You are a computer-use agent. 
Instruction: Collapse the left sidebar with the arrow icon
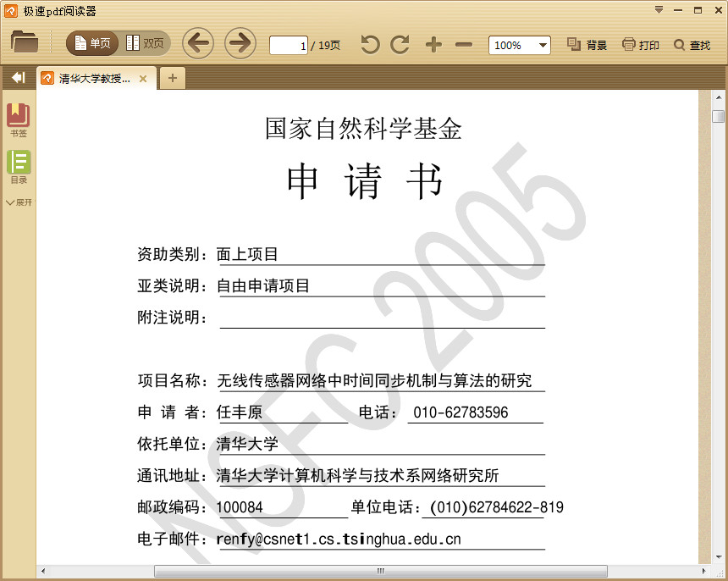17,77
